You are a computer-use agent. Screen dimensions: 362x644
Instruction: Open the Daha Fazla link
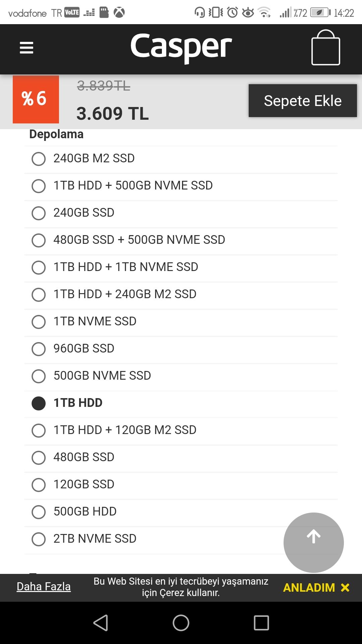coord(44,586)
